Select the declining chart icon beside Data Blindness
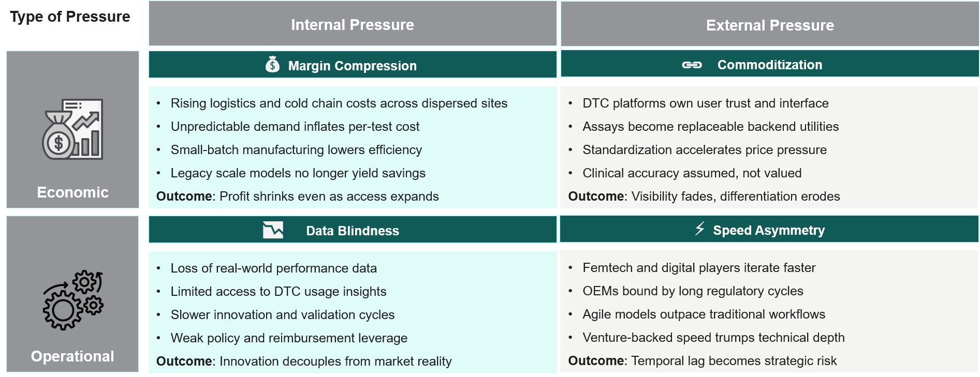 (x=273, y=230)
